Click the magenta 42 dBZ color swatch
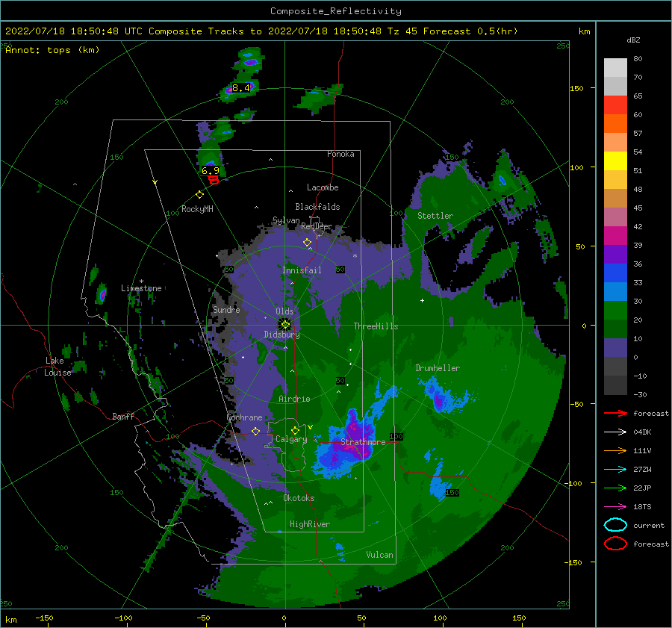 point(615,236)
